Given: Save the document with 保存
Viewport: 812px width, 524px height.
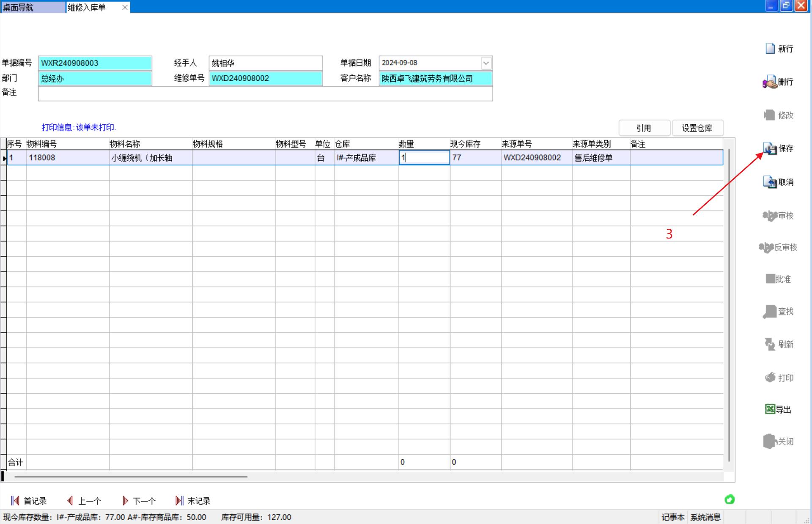Looking at the screenshot, I should [x=770, y=148].
